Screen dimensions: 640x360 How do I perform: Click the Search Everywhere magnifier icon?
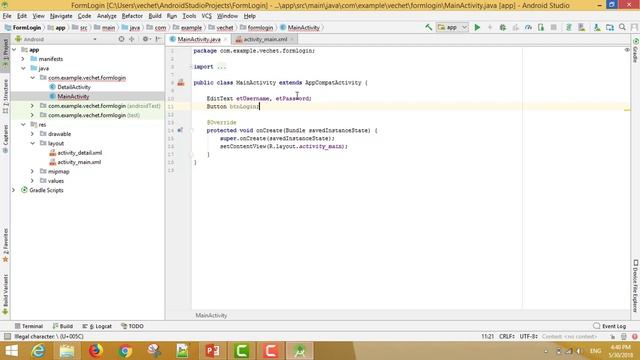[x=622, y=27]
